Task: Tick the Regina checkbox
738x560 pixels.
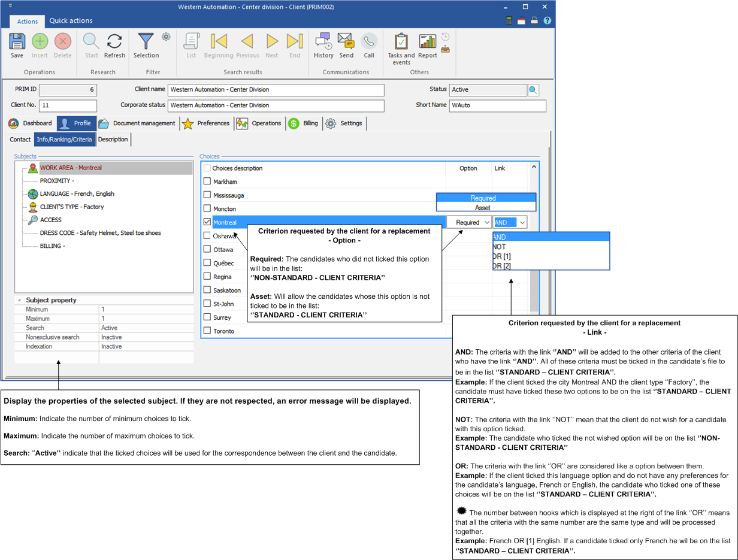Action: (207, 277)
